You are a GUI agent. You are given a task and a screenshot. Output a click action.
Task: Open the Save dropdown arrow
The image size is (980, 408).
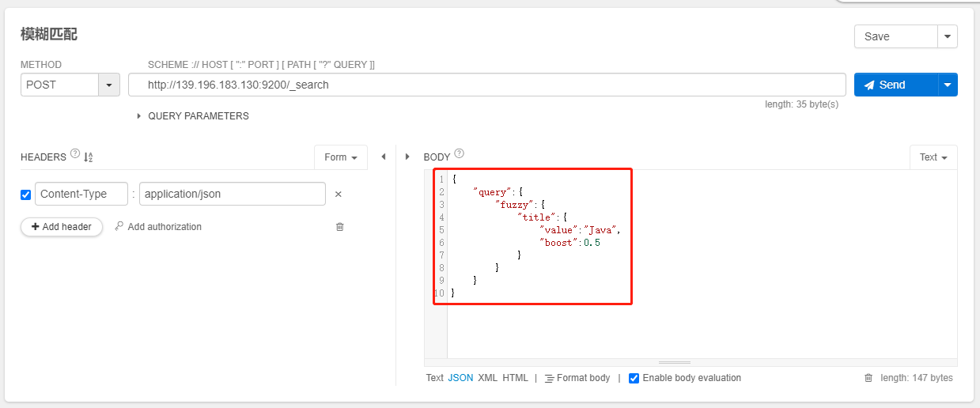tap(948, 36)
